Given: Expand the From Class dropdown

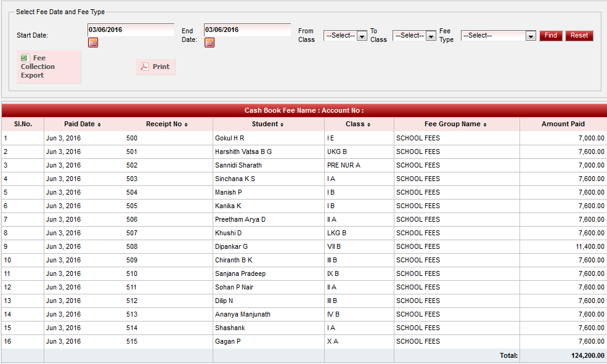Looking at the screenshot, I should [362, 36].
